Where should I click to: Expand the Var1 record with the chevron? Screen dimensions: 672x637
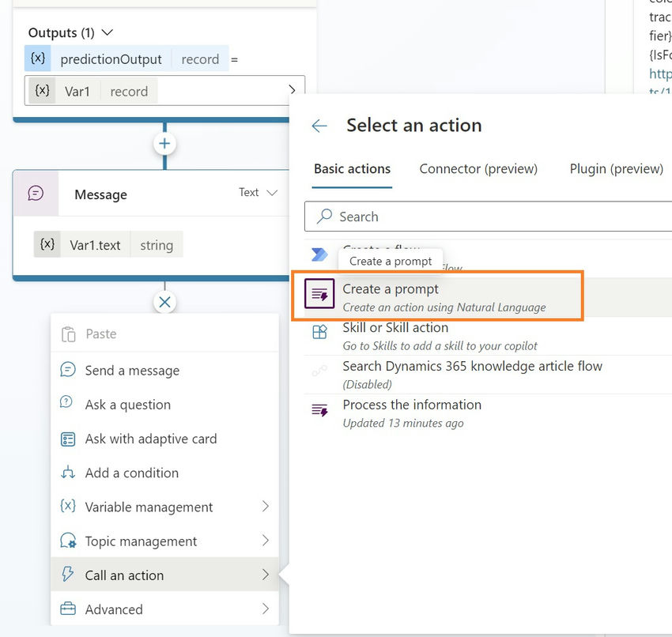(292, 90)
